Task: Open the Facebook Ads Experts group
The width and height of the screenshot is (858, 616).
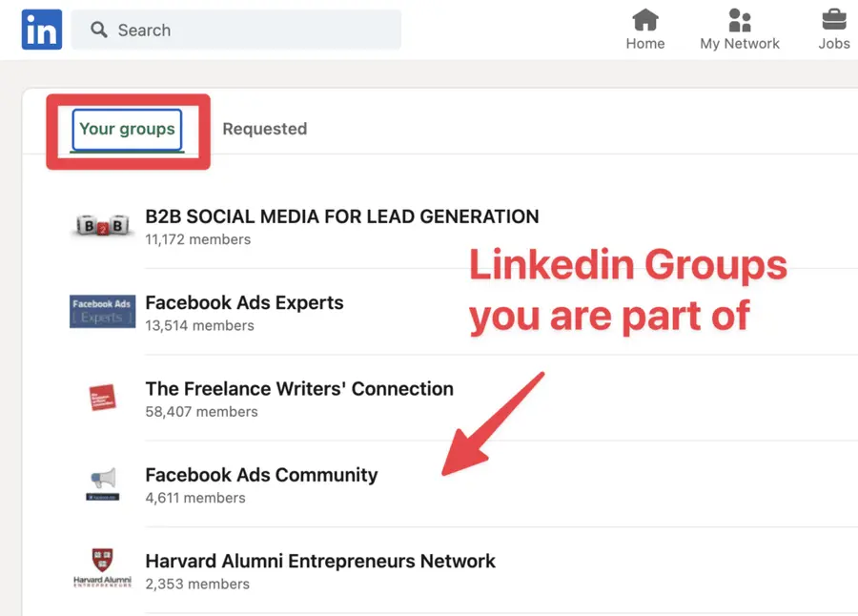Action: (x=244, y=302)
